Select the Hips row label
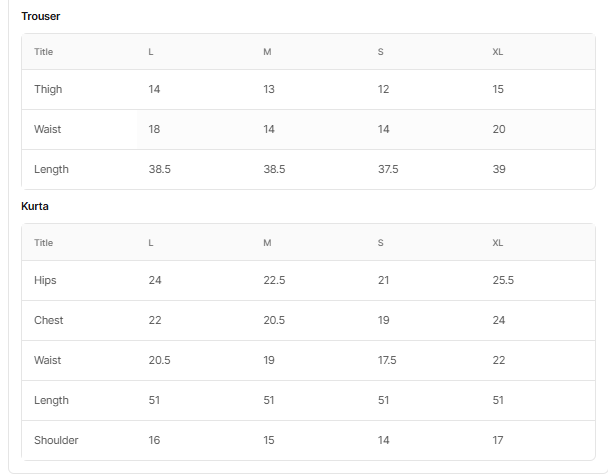Image resolution: width=610 pixels, height=475 pixels. 46,280
